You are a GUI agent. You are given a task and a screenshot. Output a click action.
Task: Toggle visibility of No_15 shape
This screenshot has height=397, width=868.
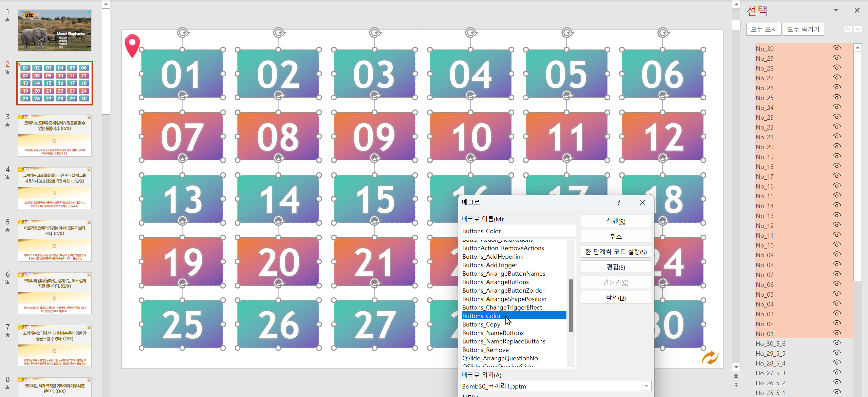coord(836,196)
